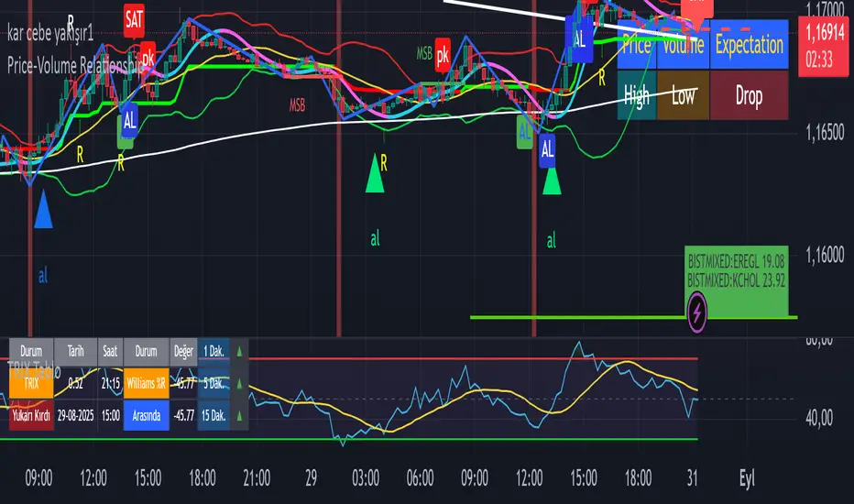Screen dimensions: 854x504
Task: Click the blue upward triangle signal marker
Action: click(43, 209)
